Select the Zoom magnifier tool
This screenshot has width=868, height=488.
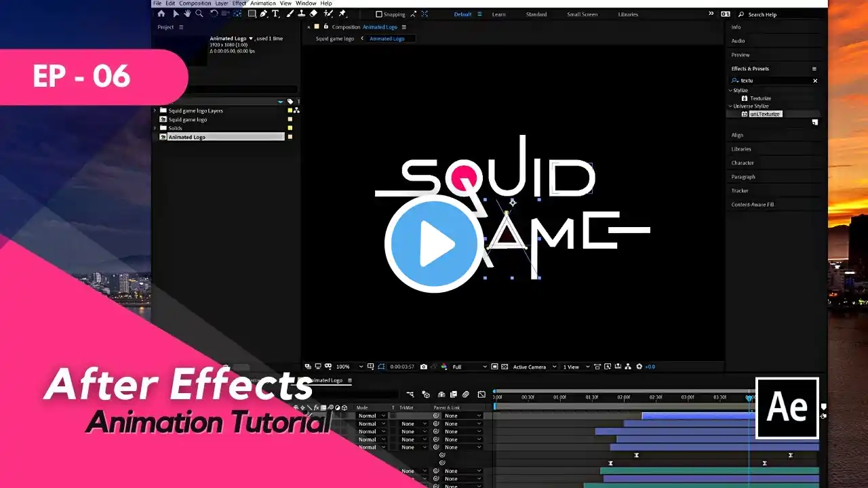(199, 14)
